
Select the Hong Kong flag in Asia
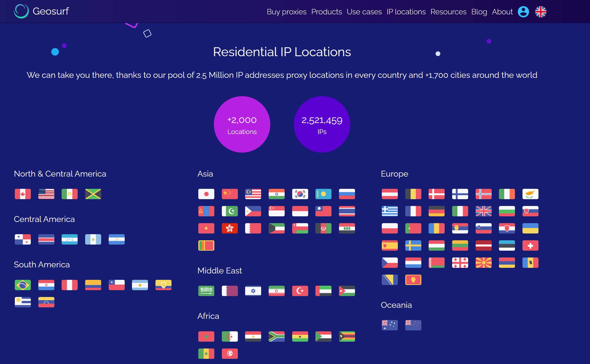coord(230,228)
